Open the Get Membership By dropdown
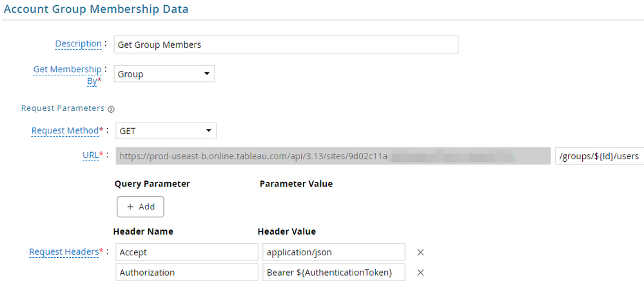The width and height of the screenshot is (644, 283). (x=164, y=74)
